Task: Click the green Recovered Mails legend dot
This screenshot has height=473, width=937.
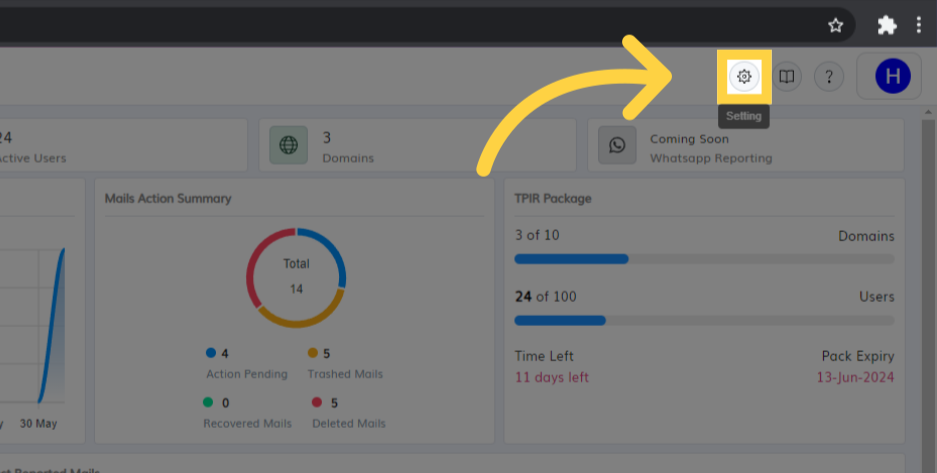Action: (208, 403)
